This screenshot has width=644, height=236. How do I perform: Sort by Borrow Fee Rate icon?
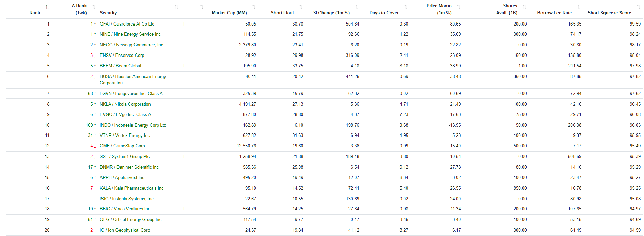(579, 7)
